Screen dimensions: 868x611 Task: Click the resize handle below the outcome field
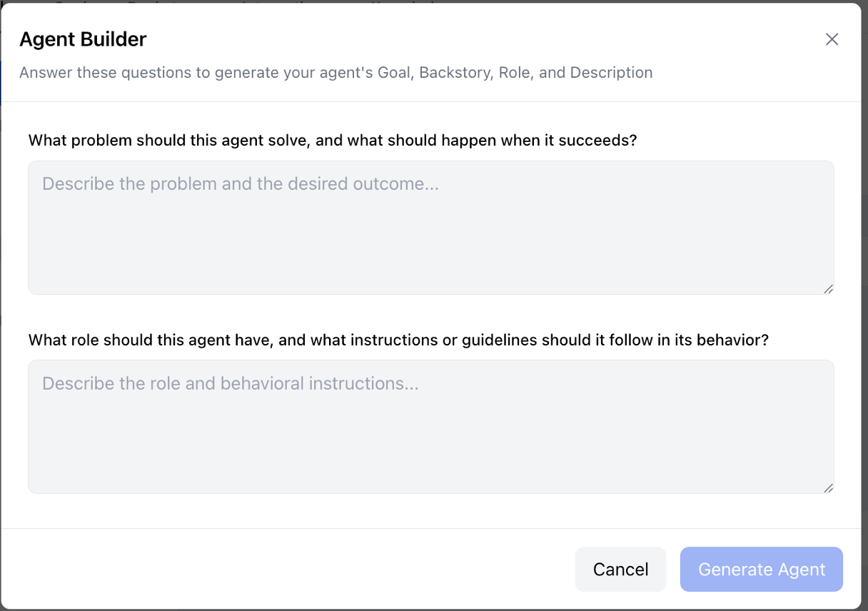pyautogui.click(x=829, y=289)
